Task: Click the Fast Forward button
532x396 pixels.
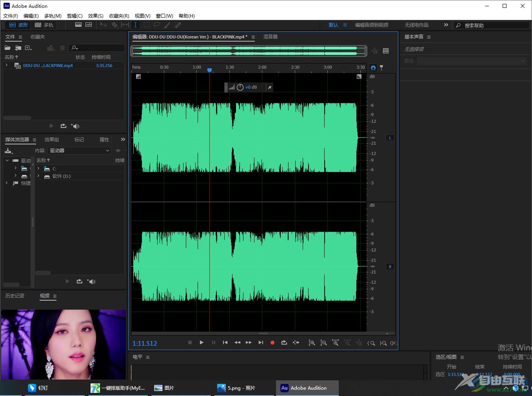Action: pyautogui.click(x=249, y=343)
